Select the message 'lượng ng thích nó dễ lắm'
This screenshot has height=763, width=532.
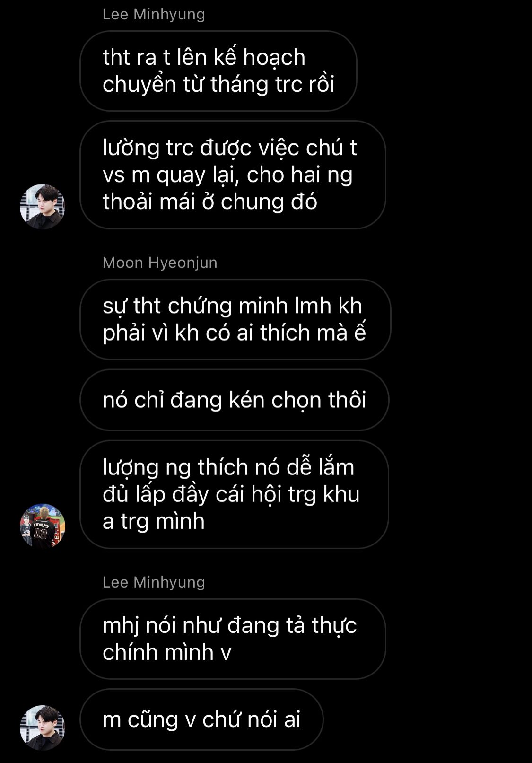point(234,495)
